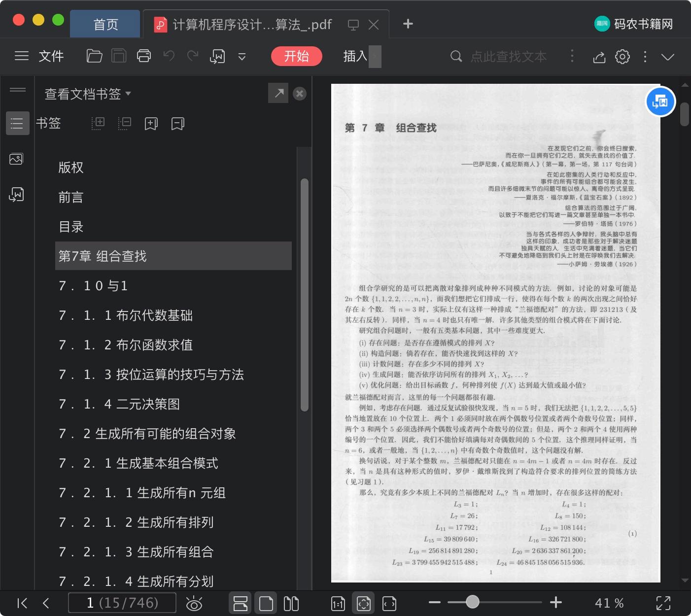Click the zoom slider handle
Viewport: 691px width, 616px height.
coord(473,602)
